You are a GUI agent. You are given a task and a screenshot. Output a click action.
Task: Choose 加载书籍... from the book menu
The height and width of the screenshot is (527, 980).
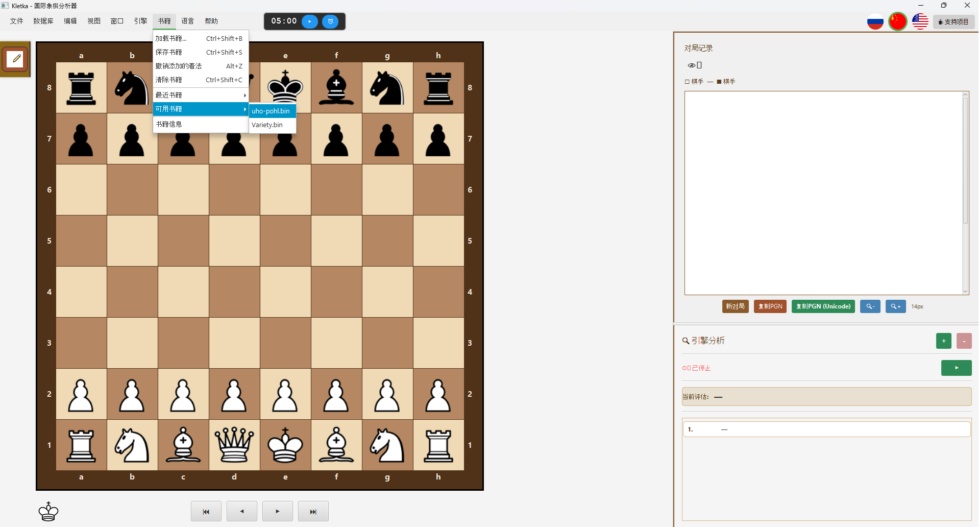pos(201,38)
